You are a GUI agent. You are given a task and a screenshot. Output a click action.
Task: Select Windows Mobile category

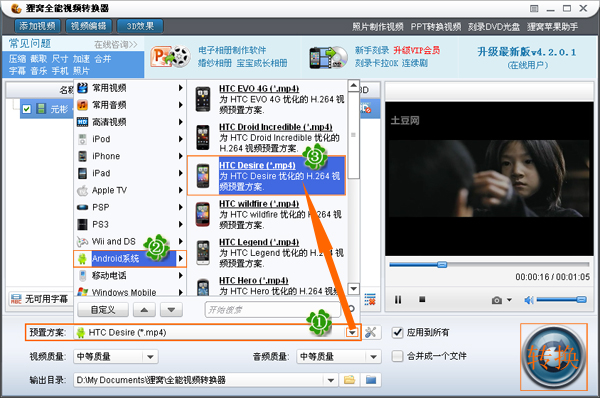coord(130,292)
